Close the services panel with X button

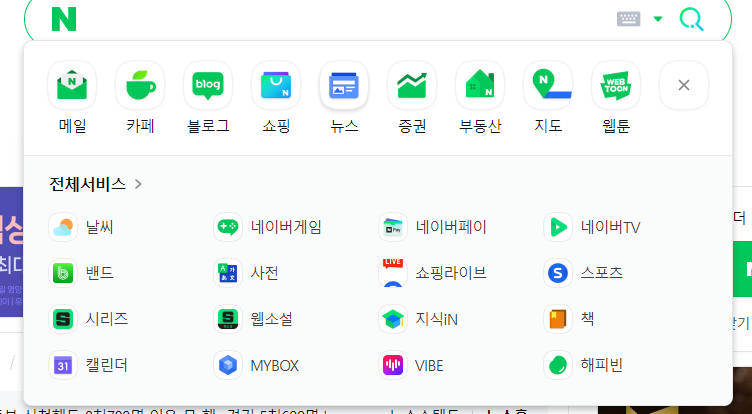[684, 85]
